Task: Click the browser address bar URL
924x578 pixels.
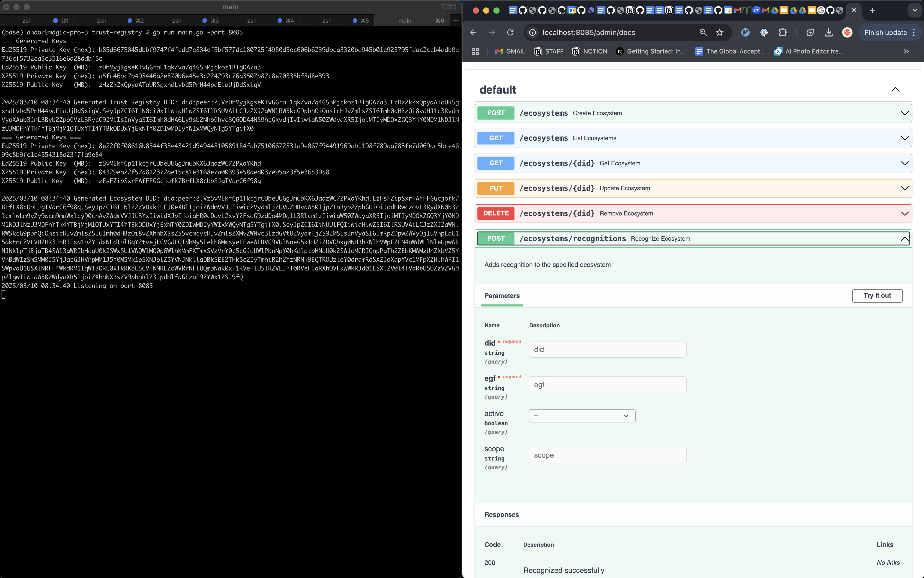Action: point(589,32)
